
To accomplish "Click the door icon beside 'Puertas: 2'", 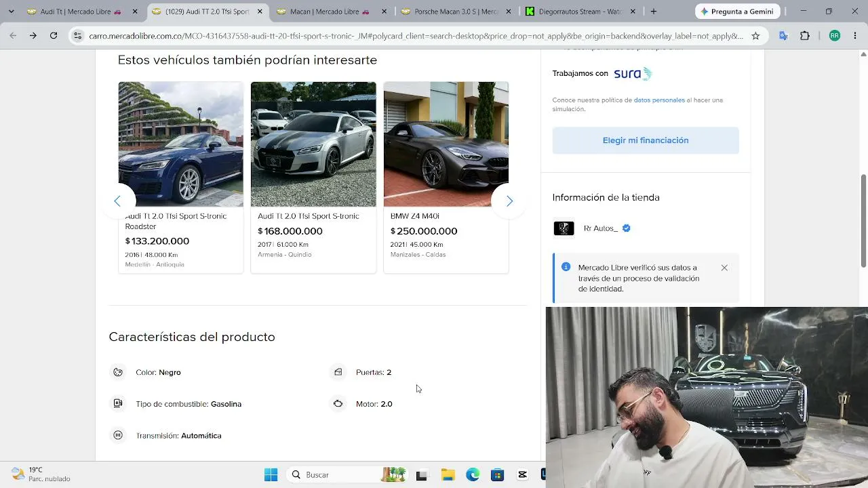I will point(338,372).
